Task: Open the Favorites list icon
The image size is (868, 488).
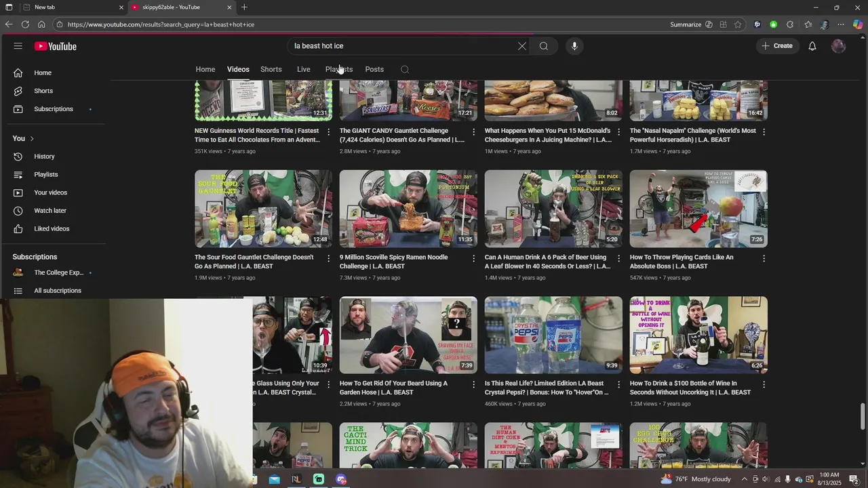Action: click(808, 24)
